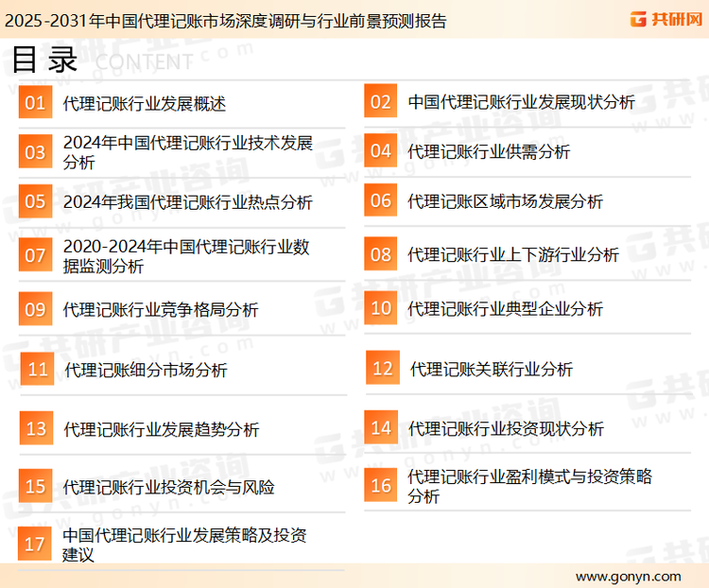Click the orange 16 number badge

coord(381,485)
